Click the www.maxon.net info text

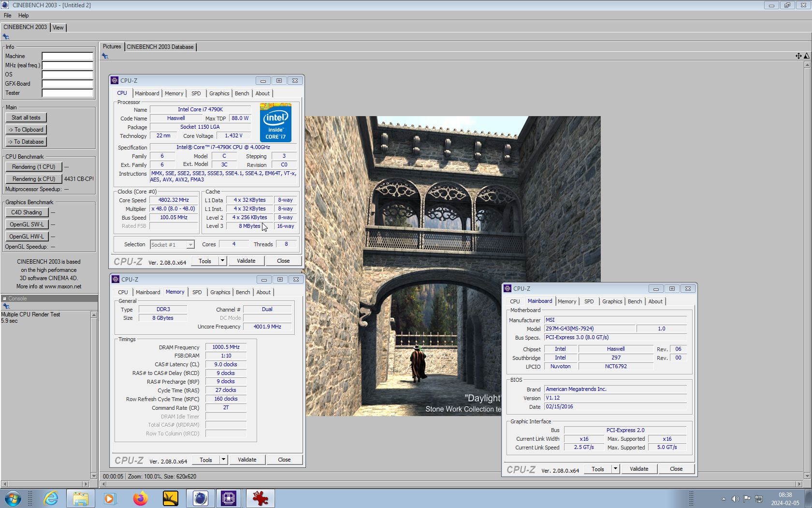63,286
